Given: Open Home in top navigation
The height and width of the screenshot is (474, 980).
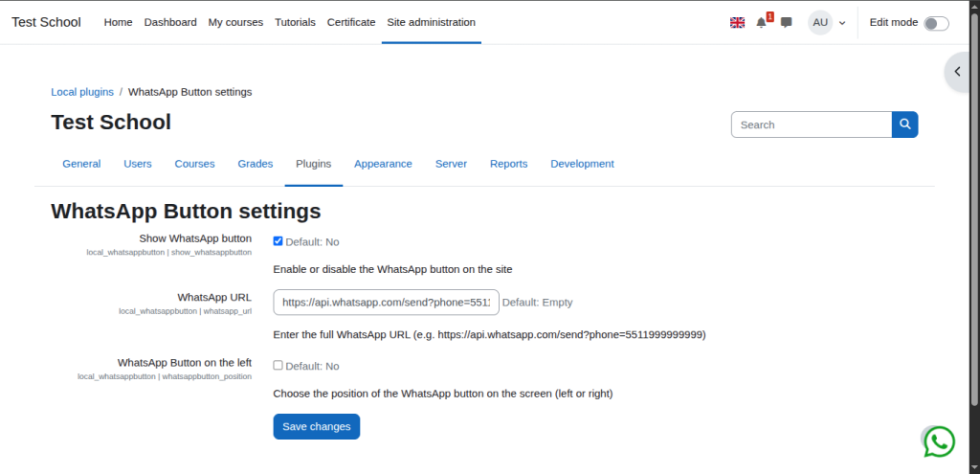Looking at the screenshot, I should click(118, 23).
